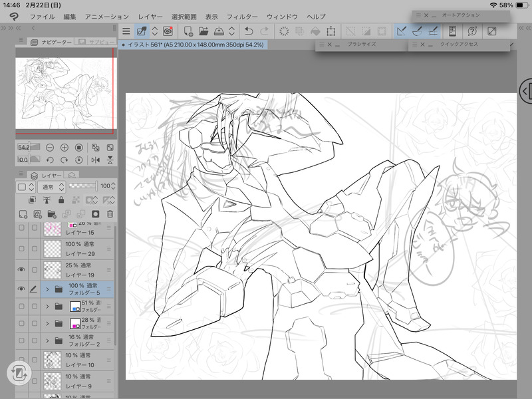Create a new canvas with the New icon
This screenshot has height=399, width=532.
pyautogui.click(x=188, y=31)
